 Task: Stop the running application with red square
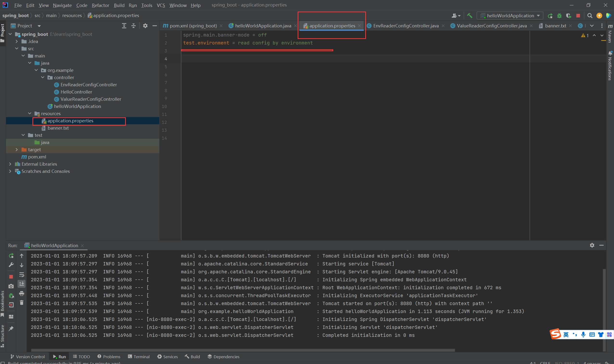point(578,16)
